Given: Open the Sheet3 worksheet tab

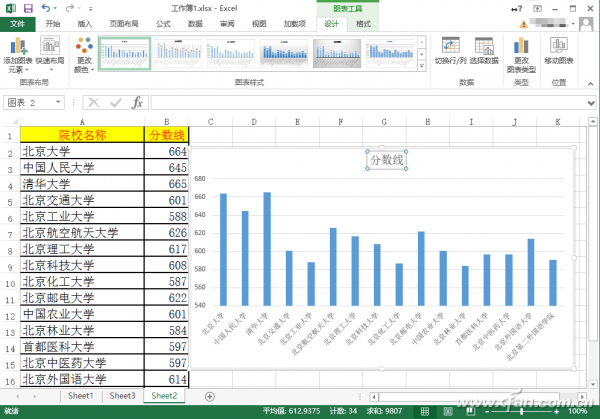Looking at the screenshot, I should 122,396.
